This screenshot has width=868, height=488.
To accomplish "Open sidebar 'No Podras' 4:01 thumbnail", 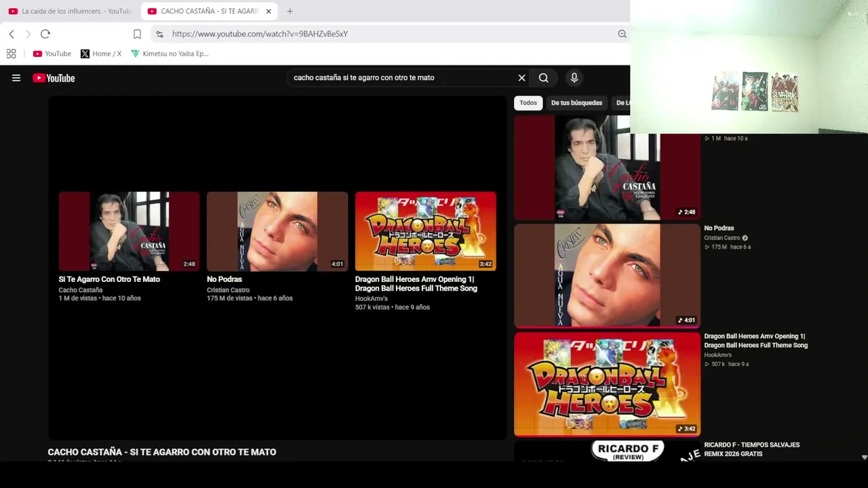I will (x=607, y=276).
